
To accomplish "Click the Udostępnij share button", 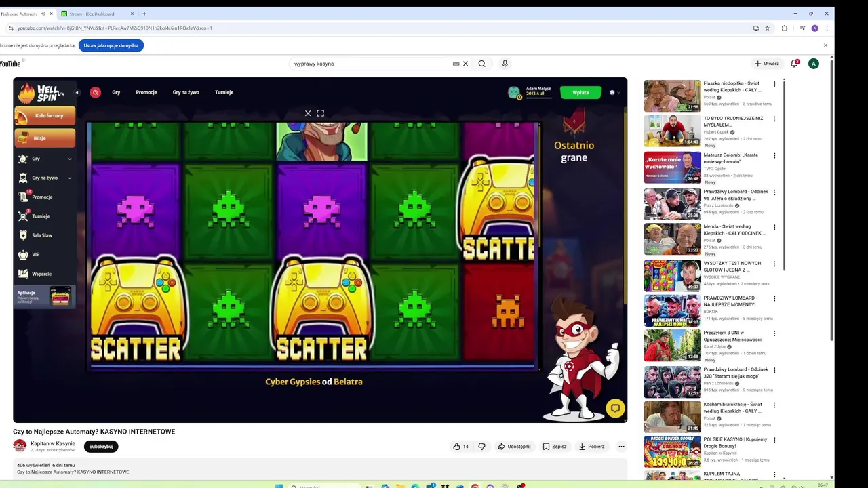I will [514, 447].
